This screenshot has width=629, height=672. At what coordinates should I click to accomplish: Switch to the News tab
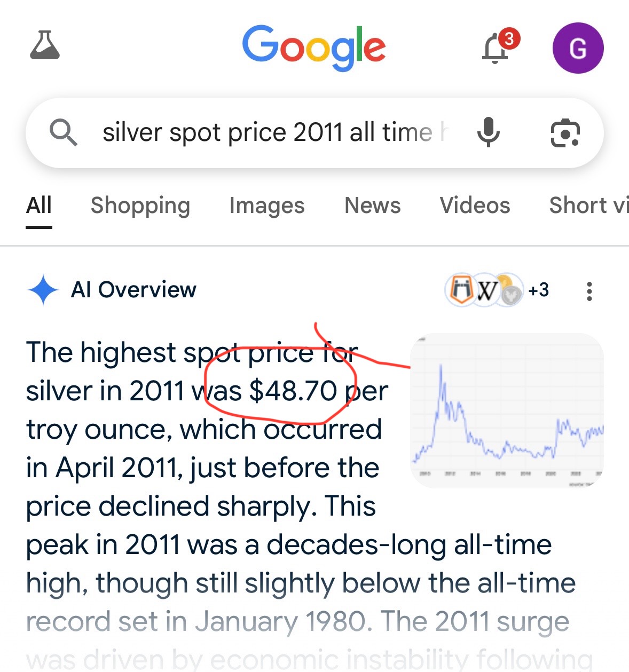coord(373,205)
